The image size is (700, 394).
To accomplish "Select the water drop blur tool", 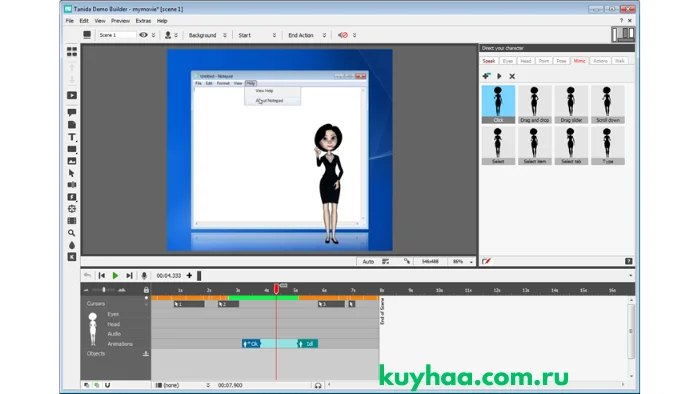I will tap(71, 245).
